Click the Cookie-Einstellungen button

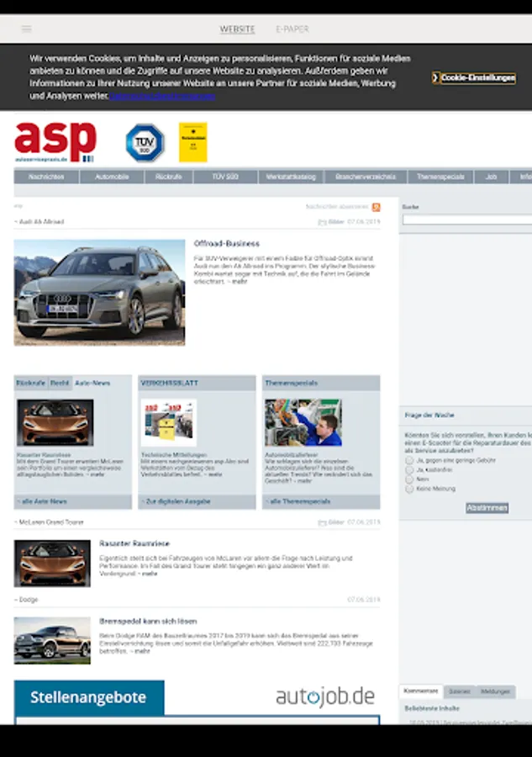[474, 77]
